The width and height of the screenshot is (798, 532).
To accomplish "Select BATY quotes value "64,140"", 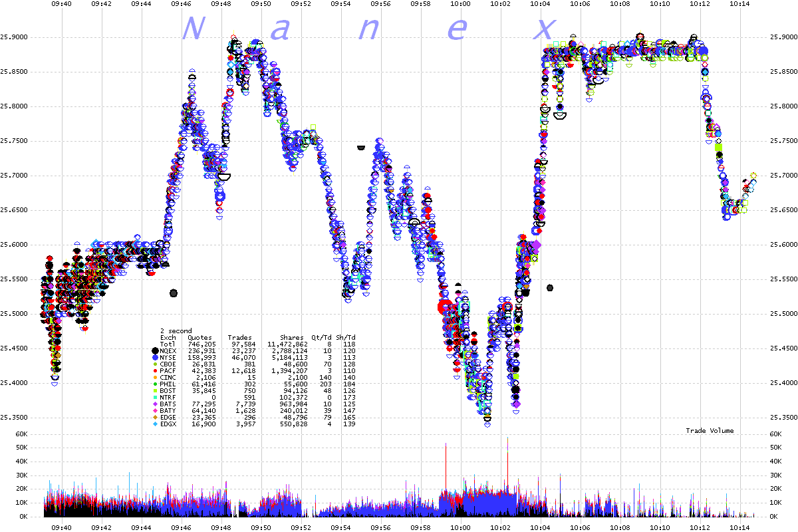I will click(204, 411).
